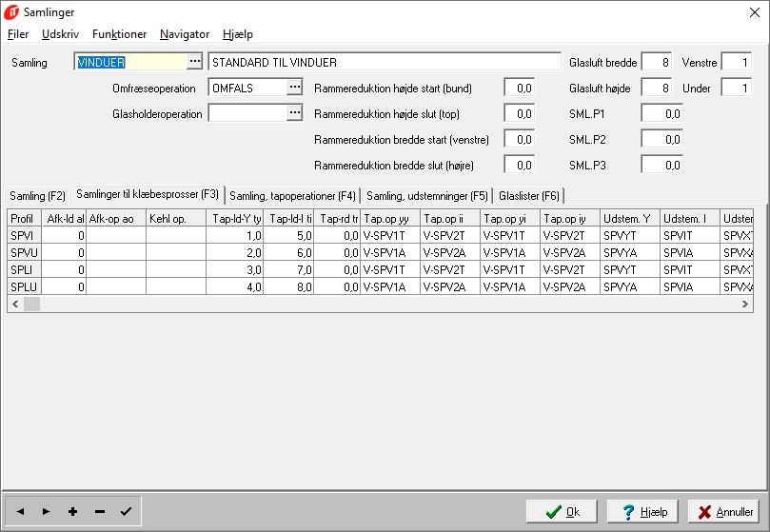
Task: Select the SPLI profile row
Action: tap(380, 269)
